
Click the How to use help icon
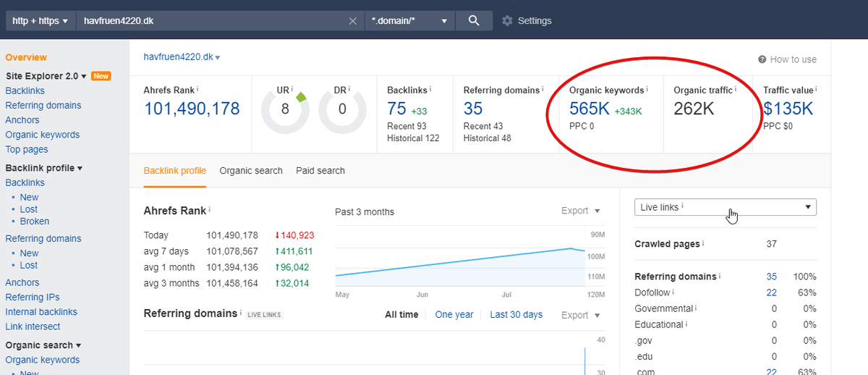click(x=762, y=59)
